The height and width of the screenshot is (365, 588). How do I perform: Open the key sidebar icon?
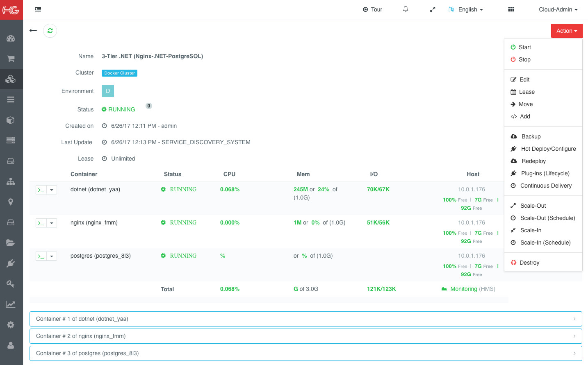point(11,284)
